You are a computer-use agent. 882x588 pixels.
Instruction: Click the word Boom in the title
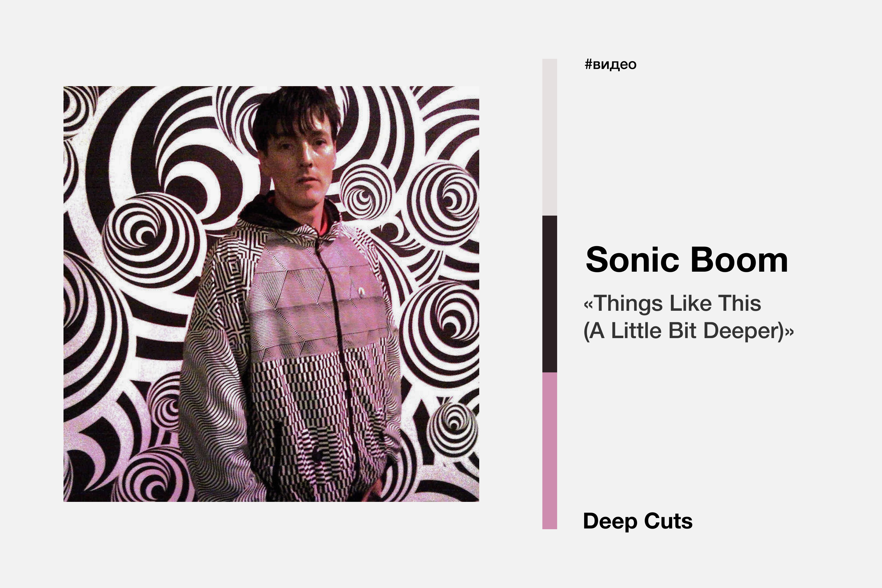(x=739, y=260)
